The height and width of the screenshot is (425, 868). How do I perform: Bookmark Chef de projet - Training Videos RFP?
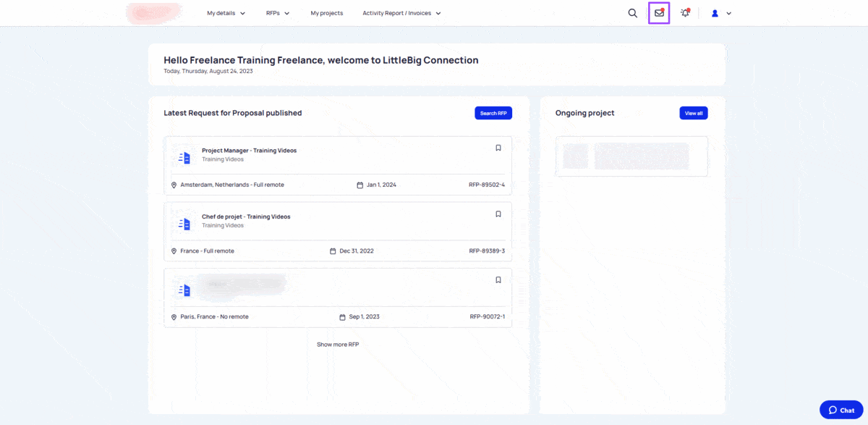click(498, 214)
